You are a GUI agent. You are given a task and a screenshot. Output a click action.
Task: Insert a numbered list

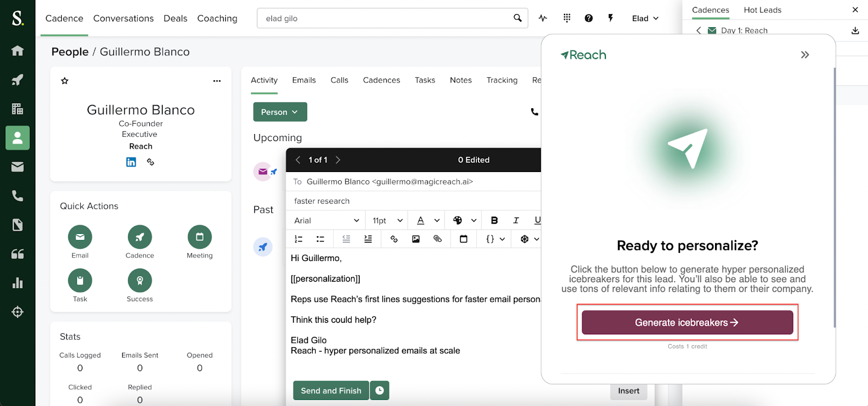[298, 239]
